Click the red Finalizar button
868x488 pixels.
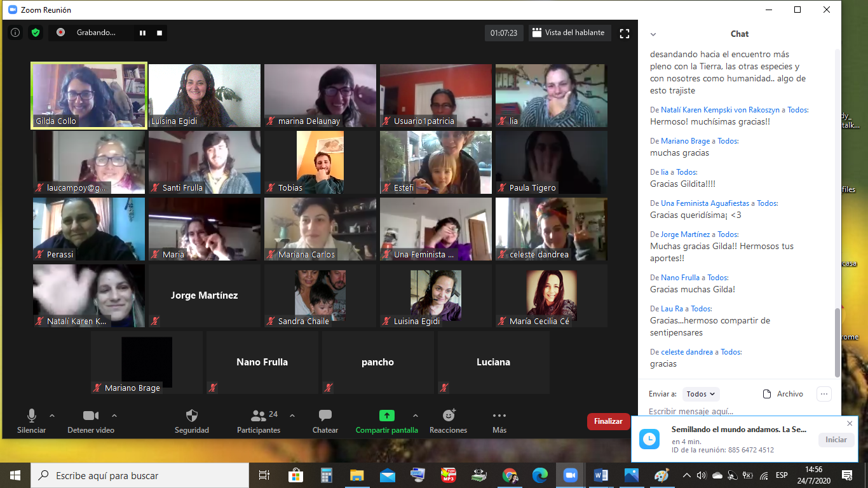608,421
